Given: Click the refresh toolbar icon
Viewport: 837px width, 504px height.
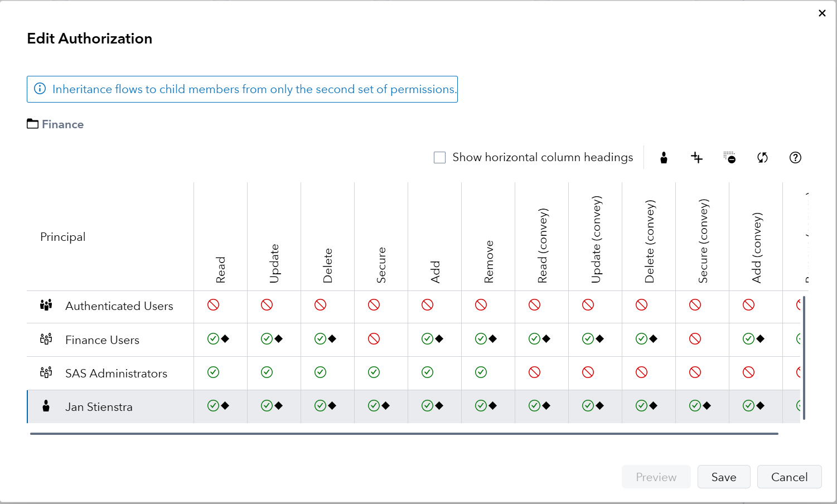Looking at the screenshot, I should point(762,158).
